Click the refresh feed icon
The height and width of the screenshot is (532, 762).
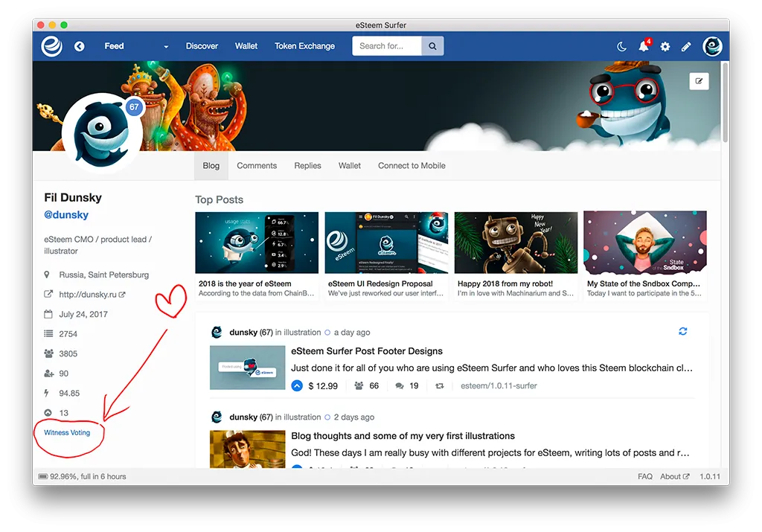pos(683,331)
